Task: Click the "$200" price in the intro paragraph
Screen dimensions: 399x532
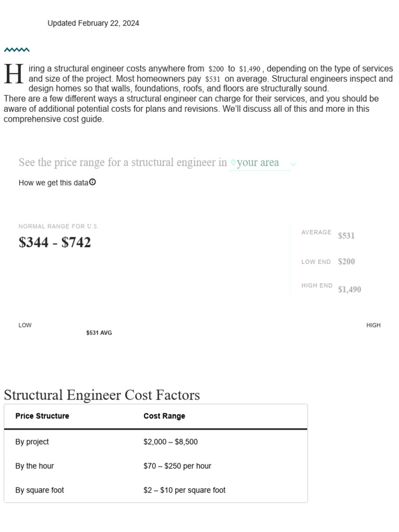Action: pyautogui.click(x=216, y=69)
